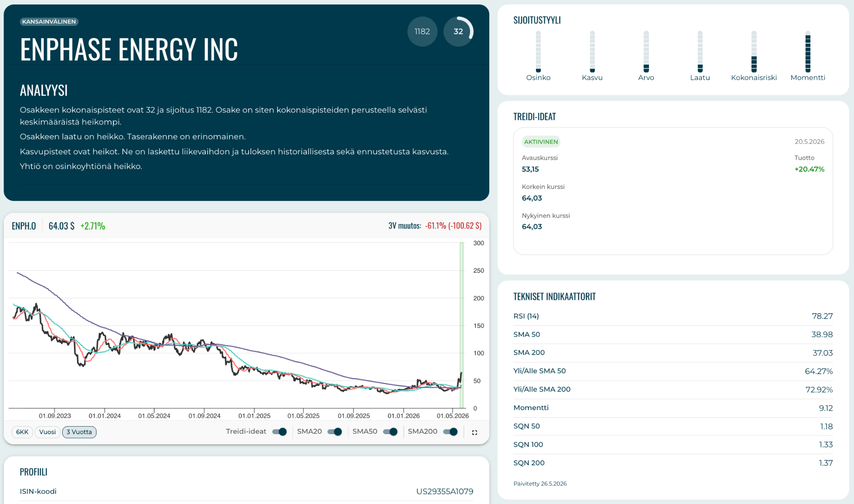The height and width of the screenshot is (504, 854).
Task: Choose the 3 Vuotta chart period
Action: pos(79,432)
